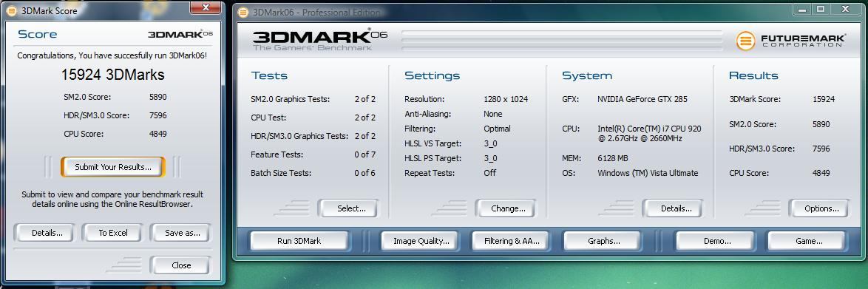The image size is (868, 289).
Task: Click the Repeat Tests value Off
Action: click(489, 173)
